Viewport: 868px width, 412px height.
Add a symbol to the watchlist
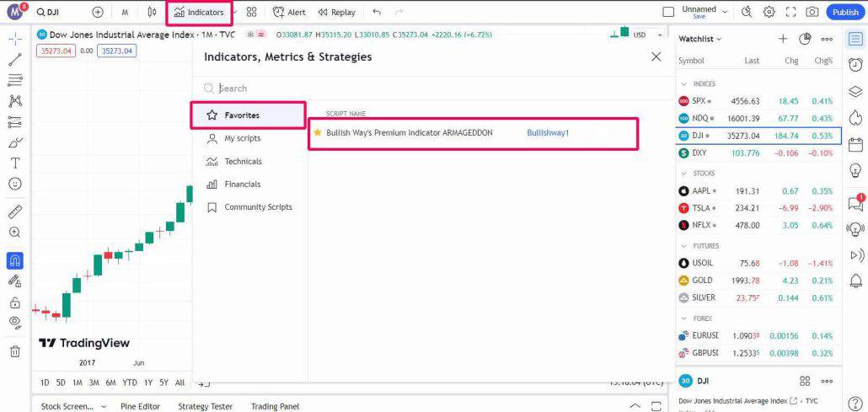pyautogui.click(x=783, y=39)
